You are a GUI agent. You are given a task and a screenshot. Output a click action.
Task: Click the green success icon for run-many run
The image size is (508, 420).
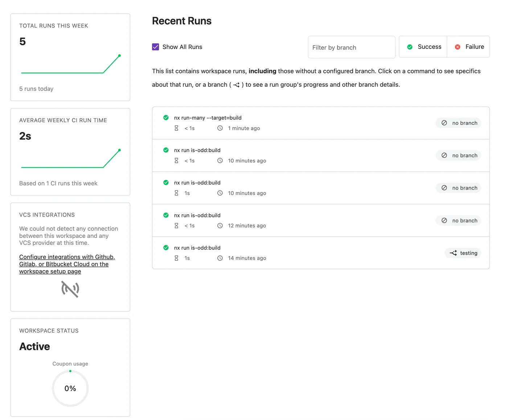pyautogui.click(x=166, y=118)
